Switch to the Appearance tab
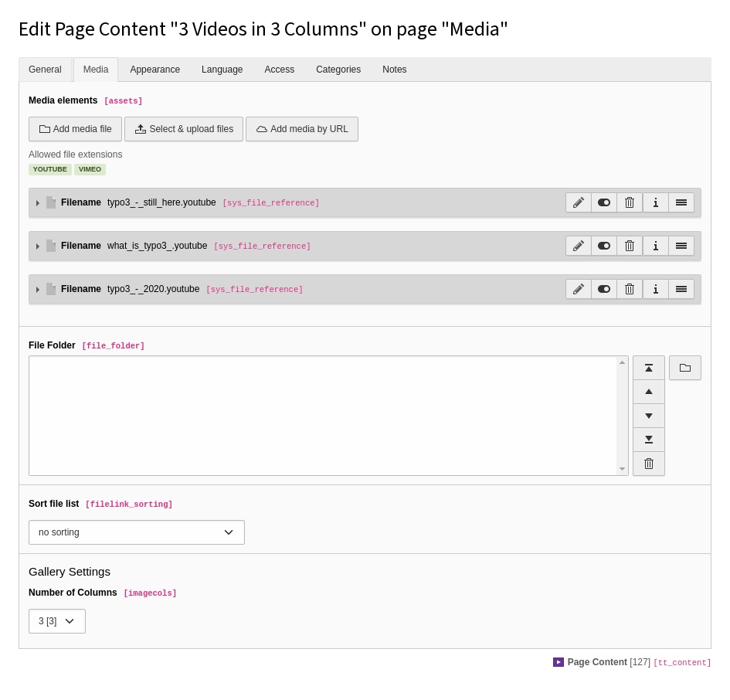This screenshot has height=700, width=730. tap(155, 70)
